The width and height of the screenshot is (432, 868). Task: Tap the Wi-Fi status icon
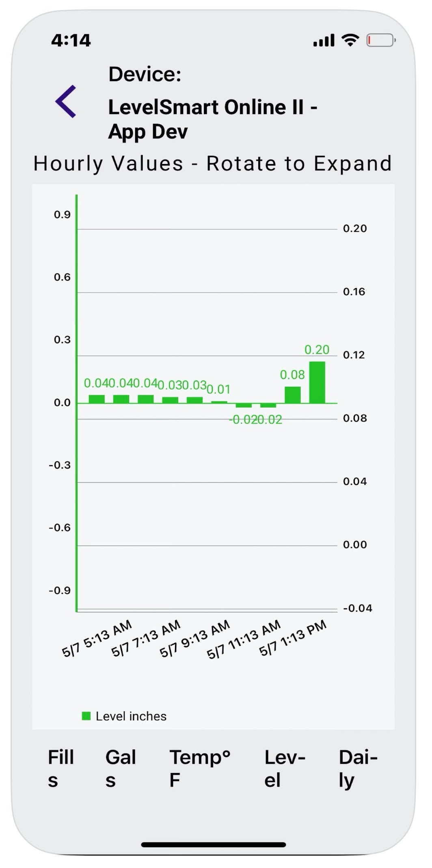click(350, 40)
